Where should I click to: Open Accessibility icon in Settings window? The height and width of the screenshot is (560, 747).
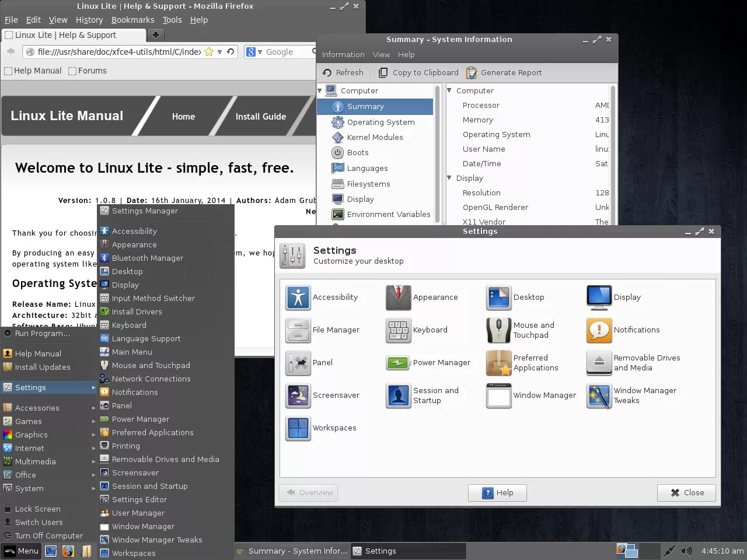click(x=298, y=297)
